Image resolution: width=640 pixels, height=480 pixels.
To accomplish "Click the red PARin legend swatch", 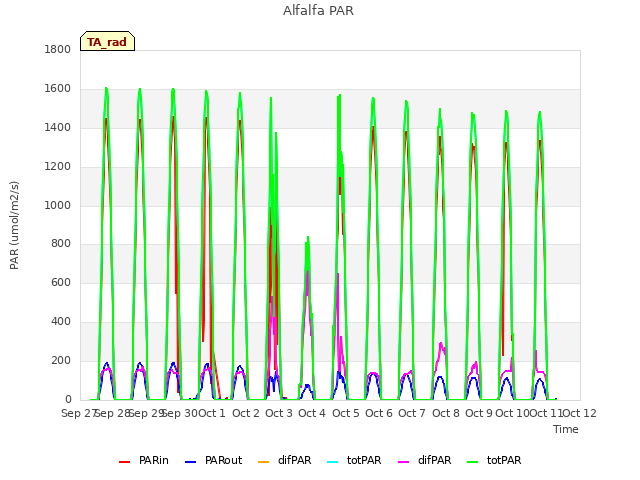I will tap(124, 462).
